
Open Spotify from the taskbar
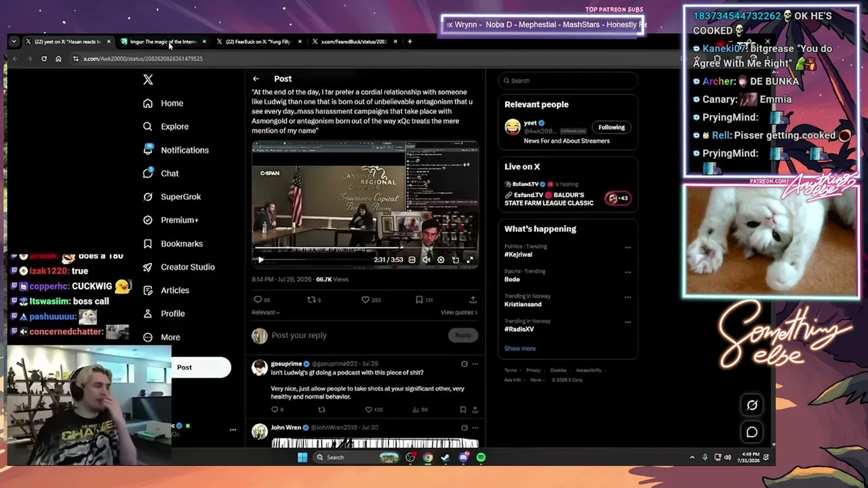pyautogui.click(x=481, y=457)
